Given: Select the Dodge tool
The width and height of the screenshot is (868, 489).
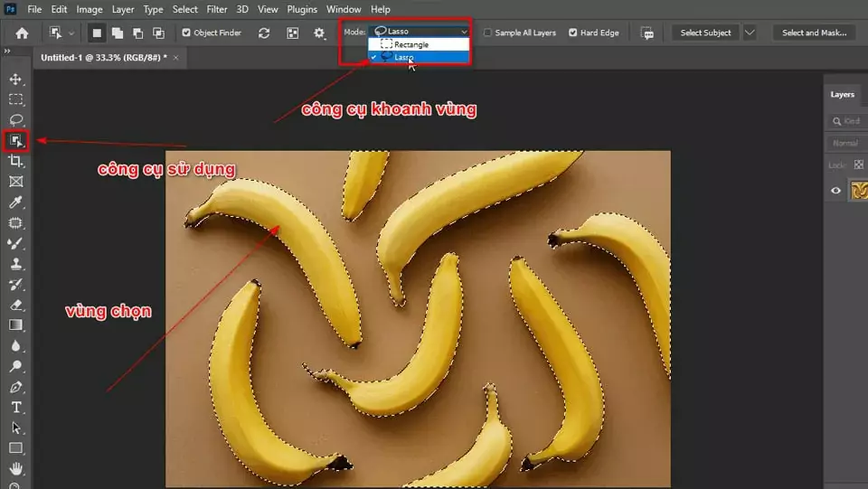Looking at the screenshot, I should click(x=15, y=366).
